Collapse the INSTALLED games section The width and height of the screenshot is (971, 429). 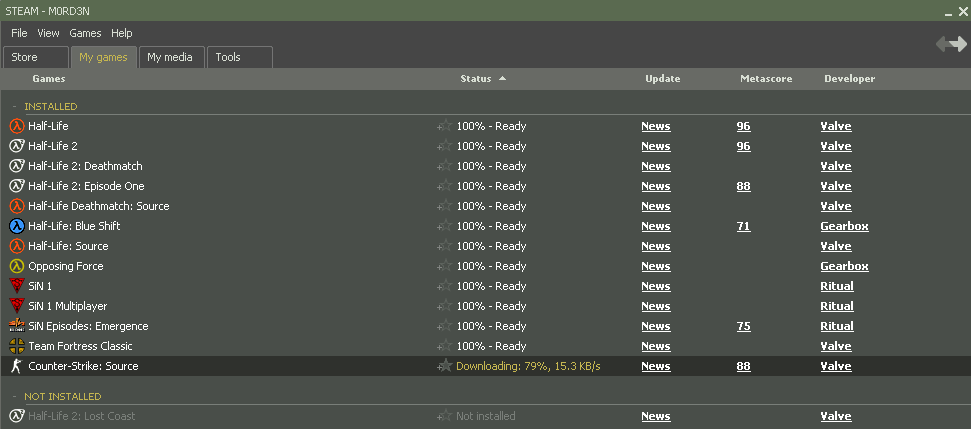(14, 106)
